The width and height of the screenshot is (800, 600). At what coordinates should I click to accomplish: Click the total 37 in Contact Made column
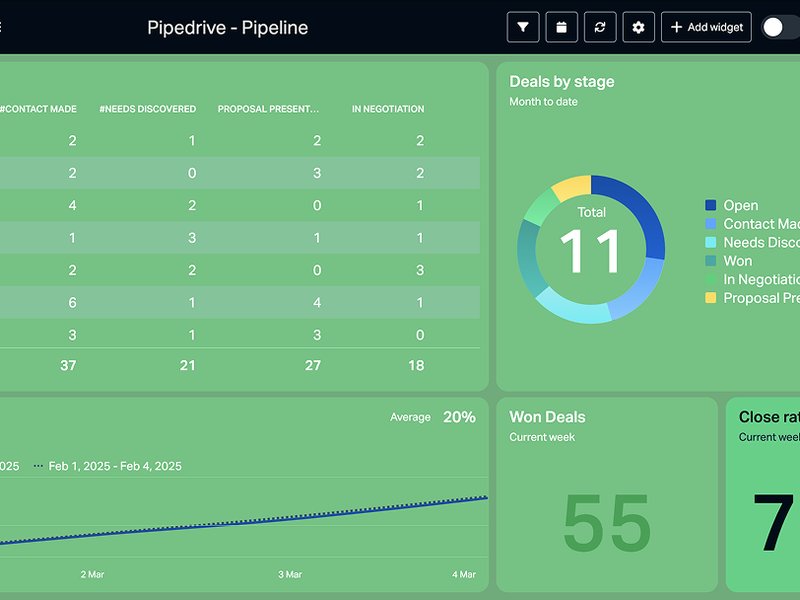pos(68,365)
